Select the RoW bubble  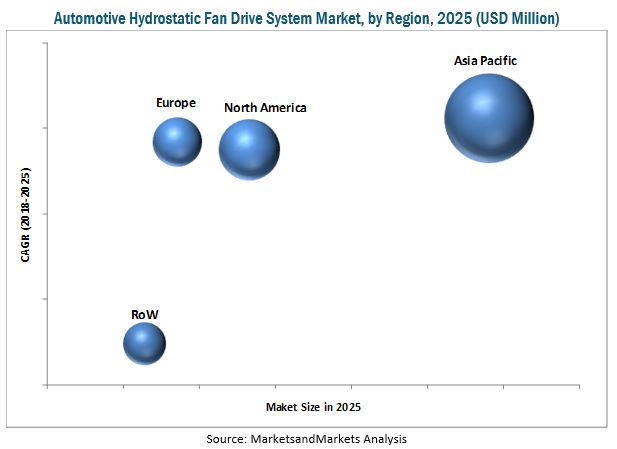[144, 344]
